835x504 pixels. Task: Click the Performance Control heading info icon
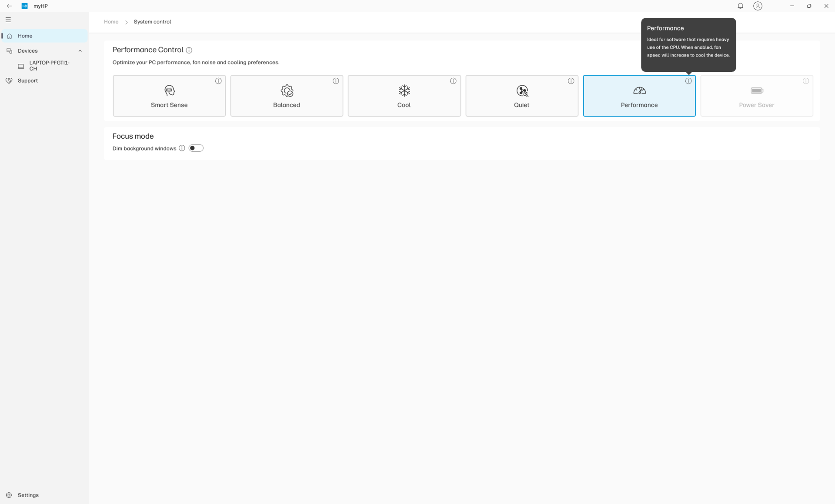pyautogui.click(x=189, y=50)
